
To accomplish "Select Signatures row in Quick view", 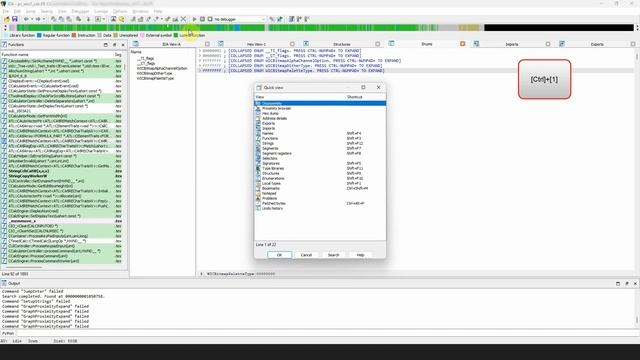I will click(x=320, y=163).
